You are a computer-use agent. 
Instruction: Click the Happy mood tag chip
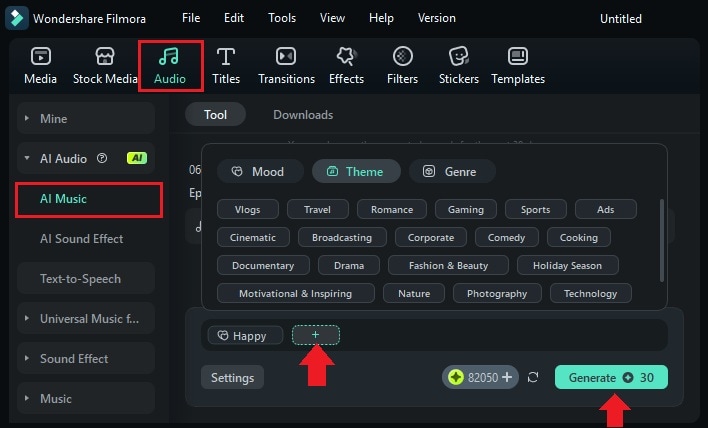tap(245, 335)
